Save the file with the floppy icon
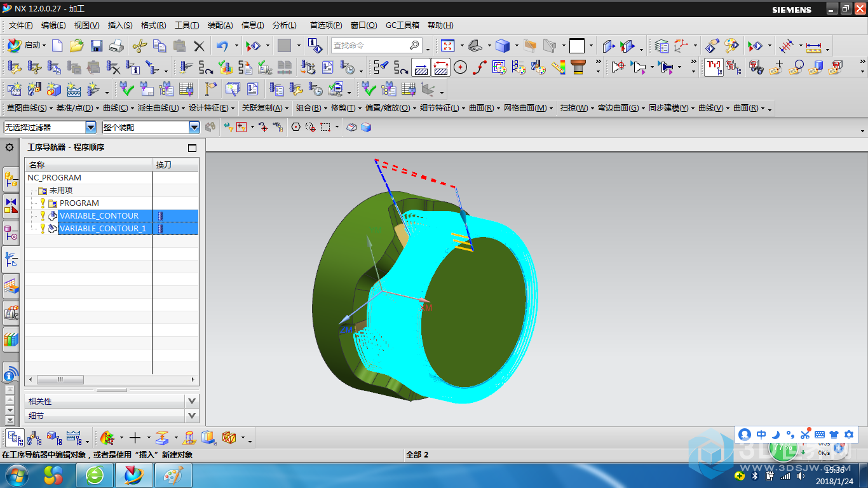This screenshot has width=868, height=488. coord(97,46)
